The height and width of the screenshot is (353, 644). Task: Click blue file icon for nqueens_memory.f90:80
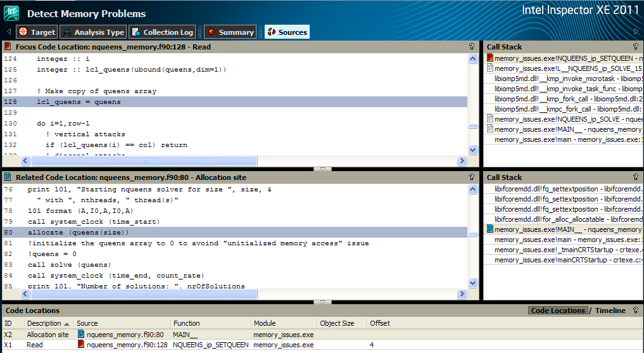81,334
